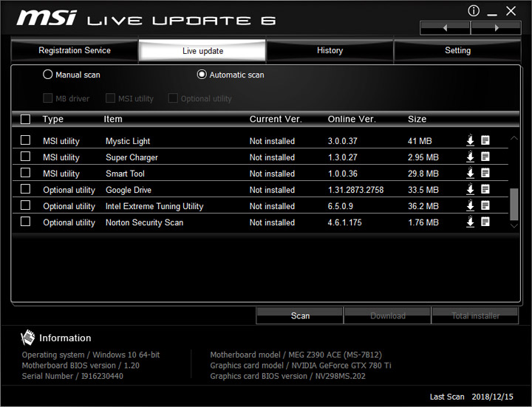This screenshot has height=407, width=532.
Task: Tick the MSI utility filter checkbox
Action: [x=110, y=98]
